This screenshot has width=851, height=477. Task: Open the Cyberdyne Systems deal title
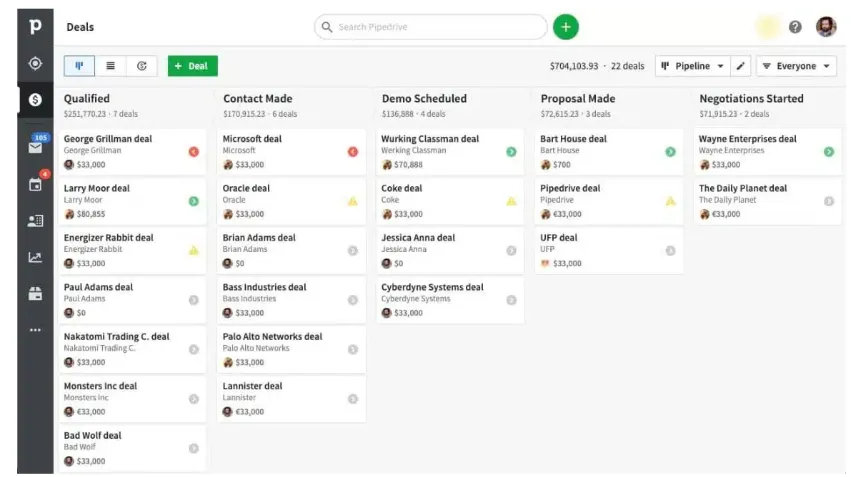coord(432,287)
